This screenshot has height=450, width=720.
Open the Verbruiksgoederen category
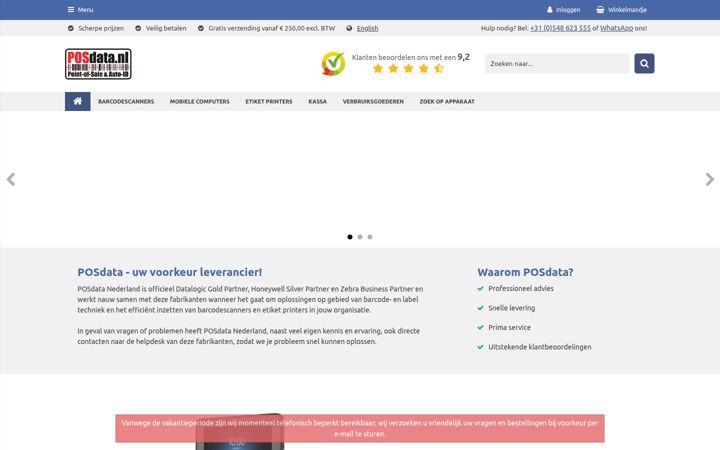[373, 101]
